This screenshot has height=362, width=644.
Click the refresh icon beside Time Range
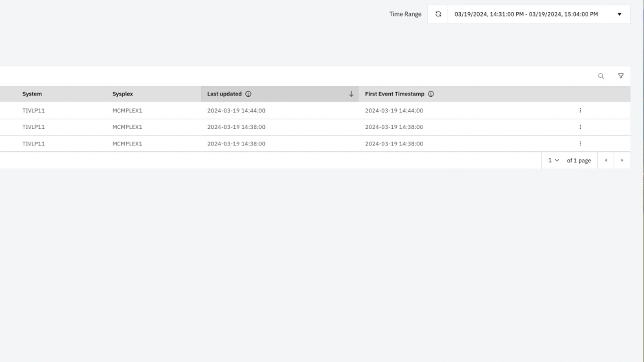click(438, 14)
